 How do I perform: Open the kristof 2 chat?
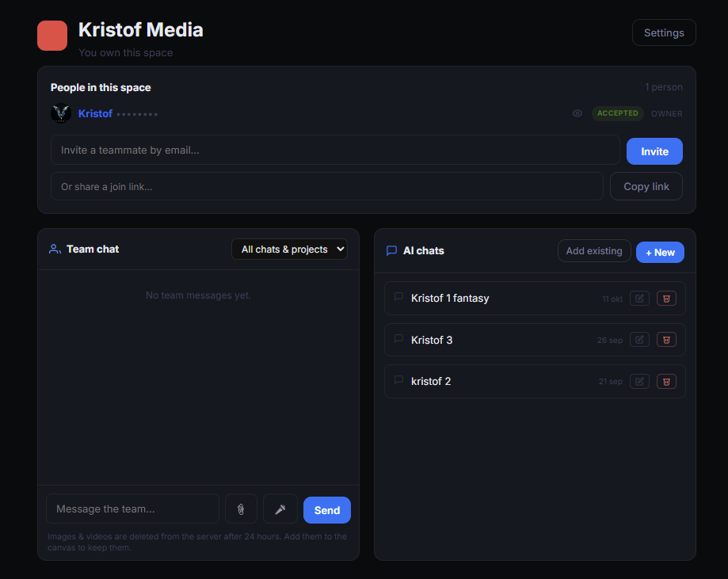coord(535,381)
